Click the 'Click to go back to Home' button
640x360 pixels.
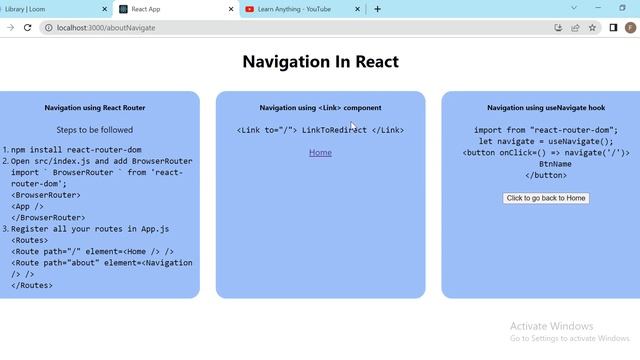(x=546, y=198)
